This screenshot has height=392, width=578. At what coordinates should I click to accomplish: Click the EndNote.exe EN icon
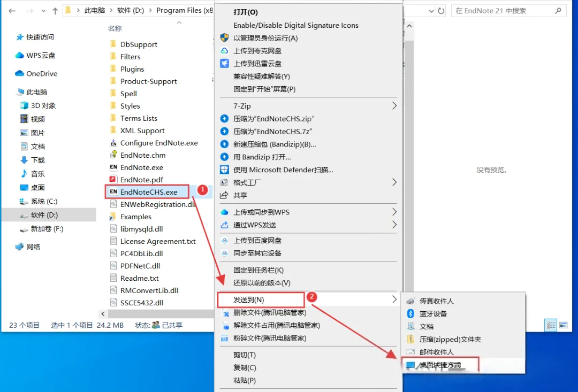[x=113, y=167]
